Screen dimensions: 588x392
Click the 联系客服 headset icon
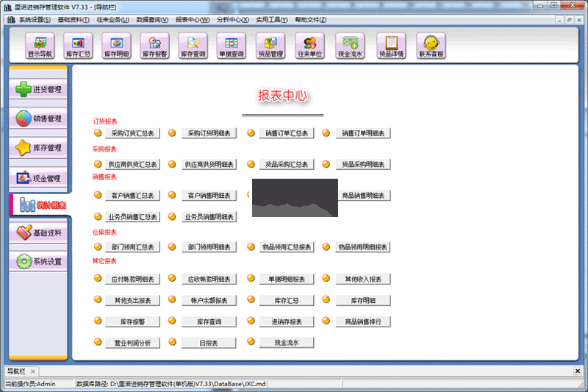[x=431, y=46]
